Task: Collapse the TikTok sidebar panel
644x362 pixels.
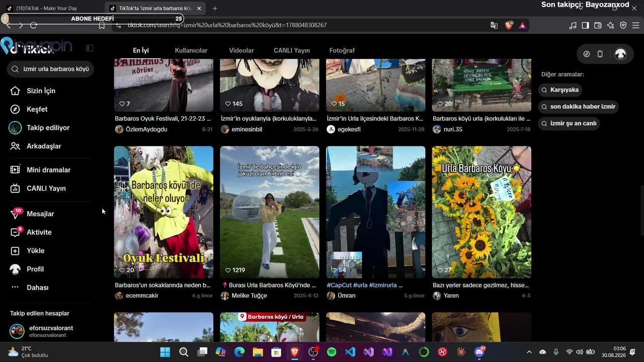Action: pyautogui.click(x=90, y=48)
